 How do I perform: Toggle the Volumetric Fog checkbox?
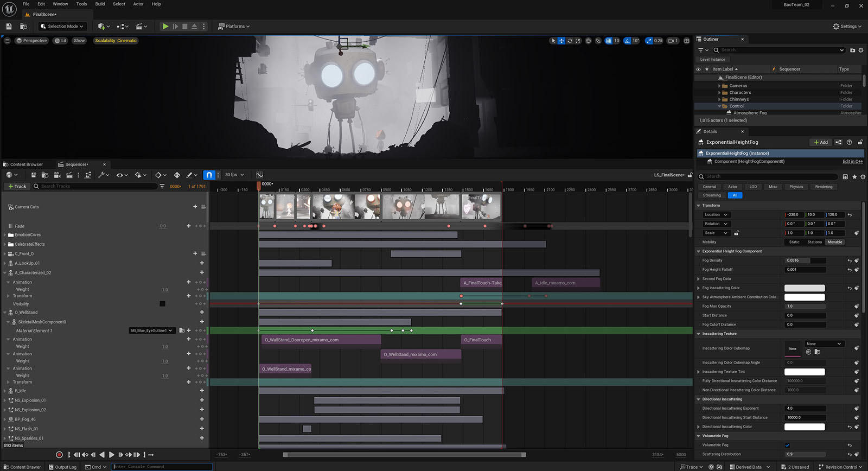(x=787, y=445)
